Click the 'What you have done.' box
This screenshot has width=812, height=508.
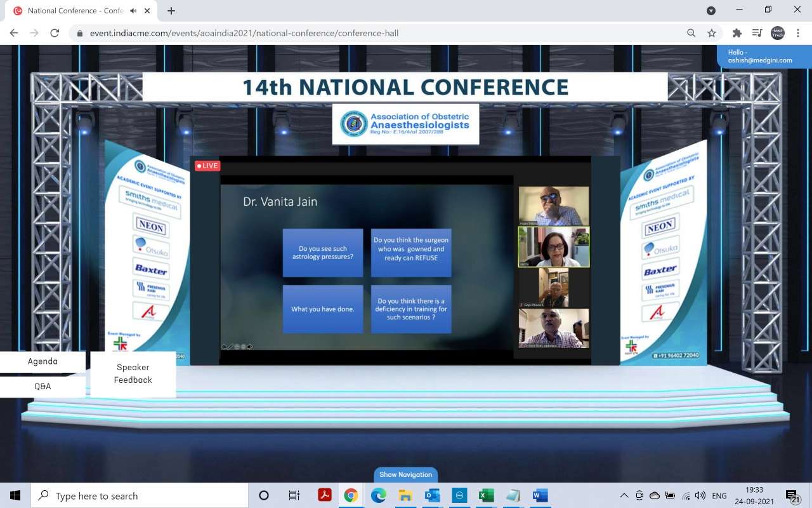(x=323, y=309)
